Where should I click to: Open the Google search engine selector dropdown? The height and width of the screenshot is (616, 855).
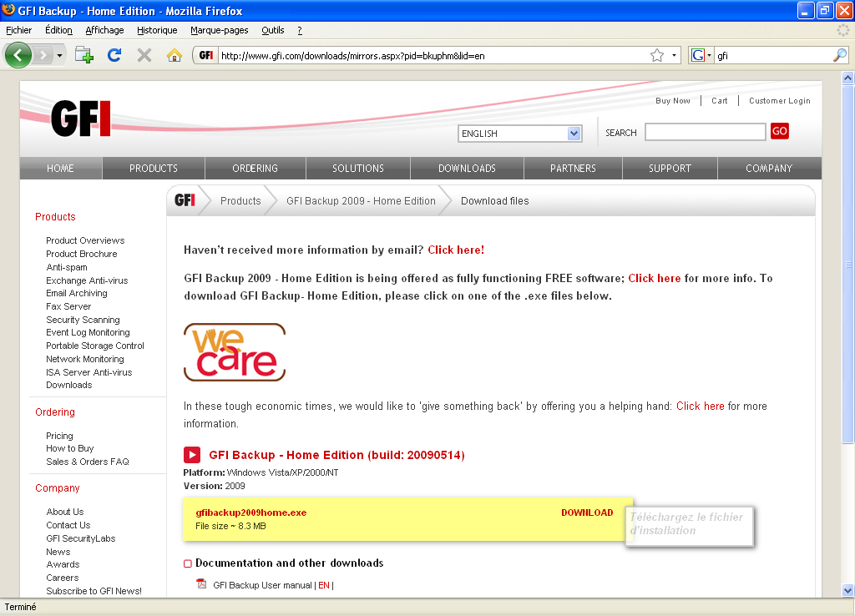pos(701,55)
